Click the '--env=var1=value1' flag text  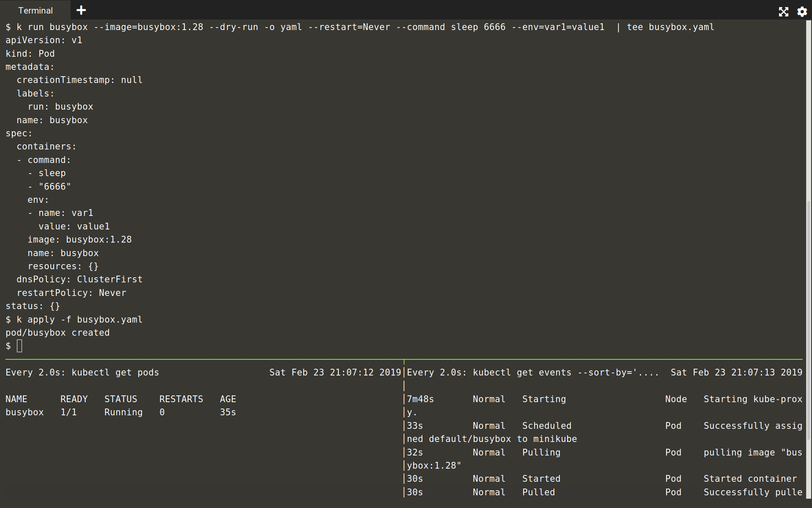click(558, 27)
